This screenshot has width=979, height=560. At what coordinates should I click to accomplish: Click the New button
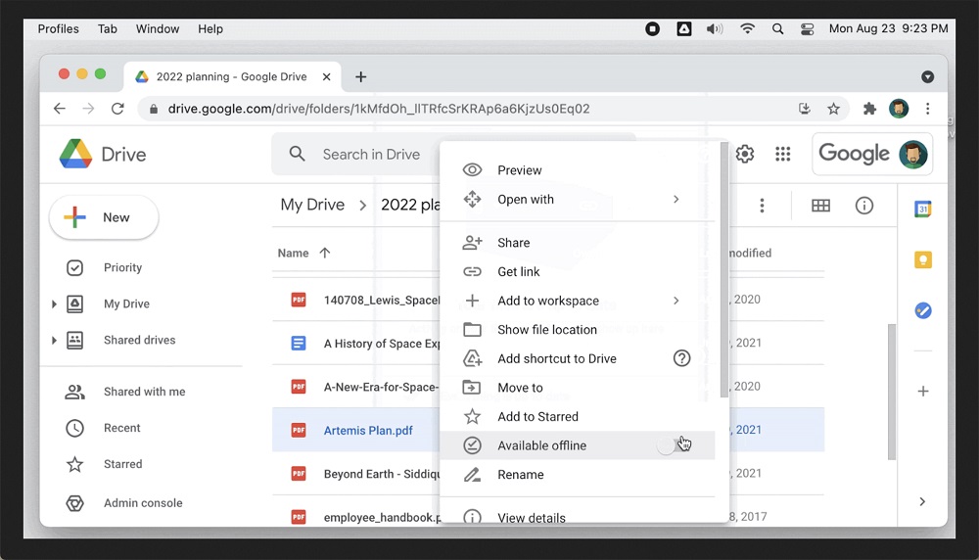point(104,217)
